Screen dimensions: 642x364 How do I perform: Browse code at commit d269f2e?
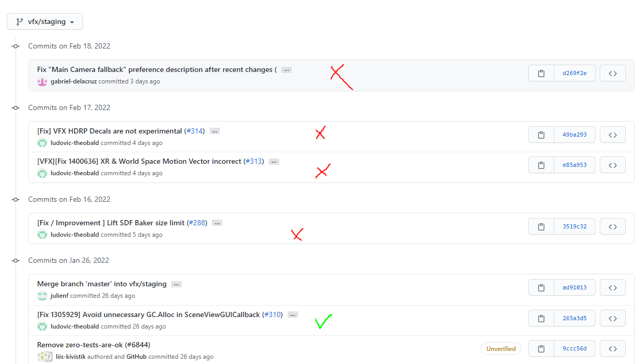tap(612, 73)
